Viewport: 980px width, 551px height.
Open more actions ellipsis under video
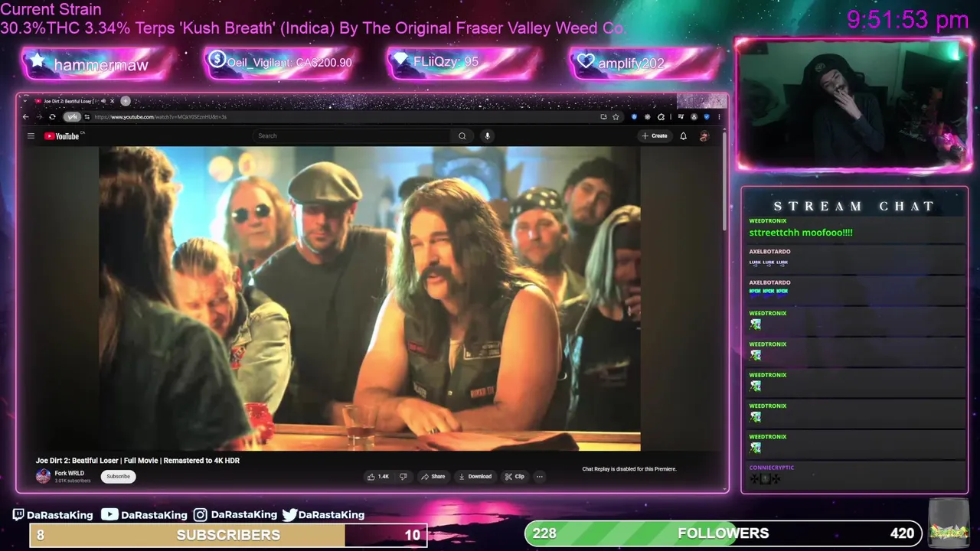click(x=539, y=477)
